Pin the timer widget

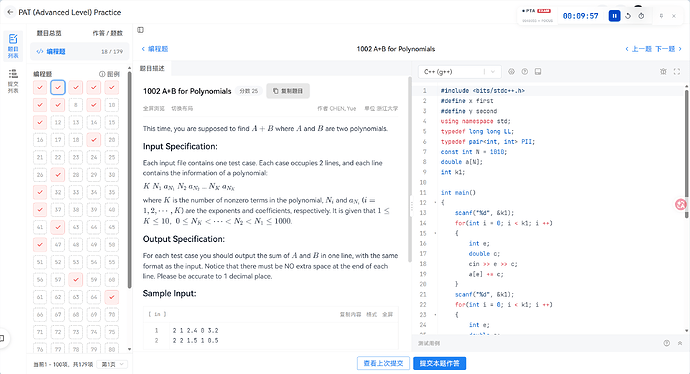click(x=661, y=16)
